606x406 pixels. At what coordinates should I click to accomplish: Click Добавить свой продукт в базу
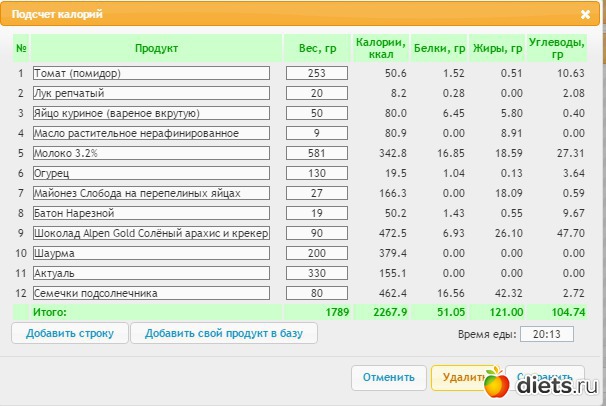[224, 333]
